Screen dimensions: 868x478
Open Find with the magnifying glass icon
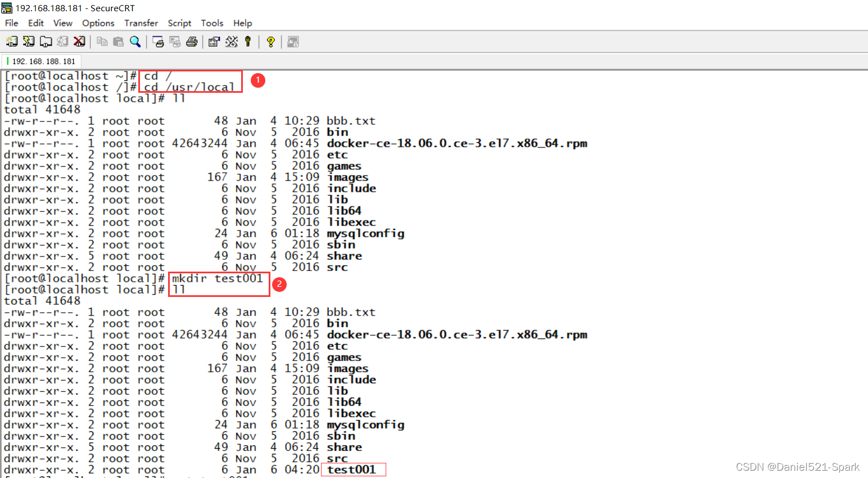135,42
